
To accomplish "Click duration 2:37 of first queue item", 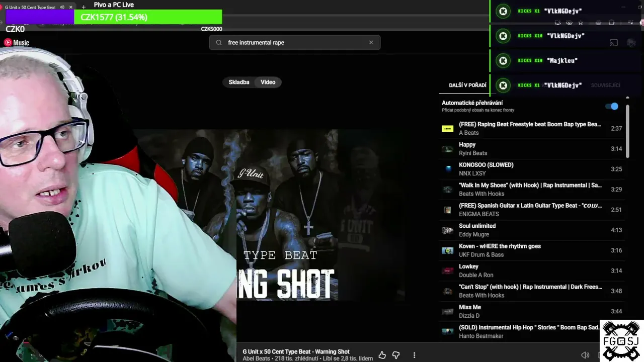I will click(616, 129).
